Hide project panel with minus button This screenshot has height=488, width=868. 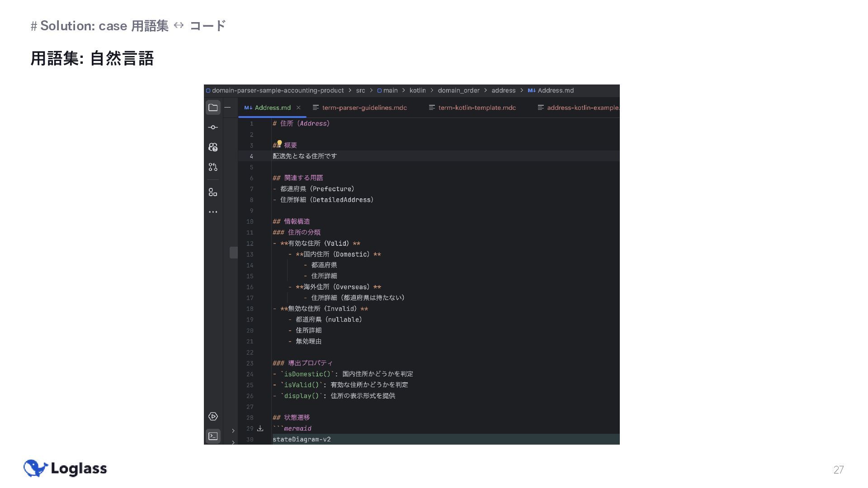pyautogui.click(x=228, y=108)
